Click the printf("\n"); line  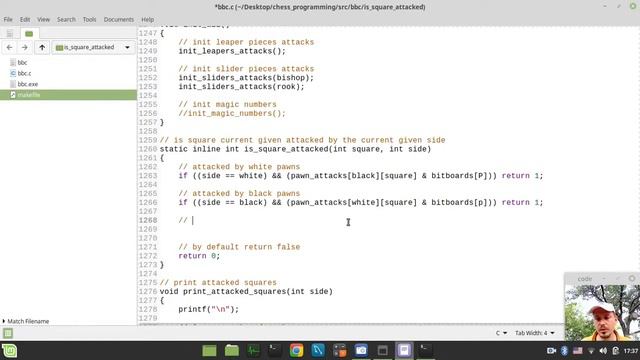coord(209,309)
